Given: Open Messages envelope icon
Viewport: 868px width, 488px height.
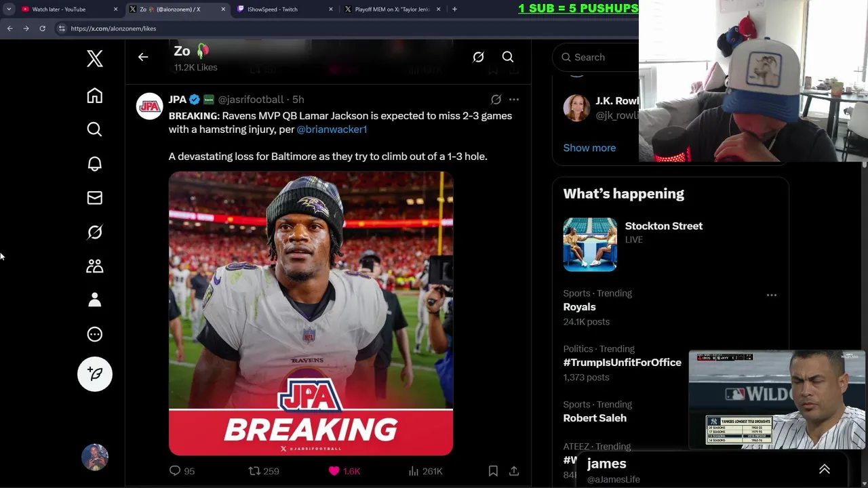Looking at the screenshot, I should click(95, 198).
